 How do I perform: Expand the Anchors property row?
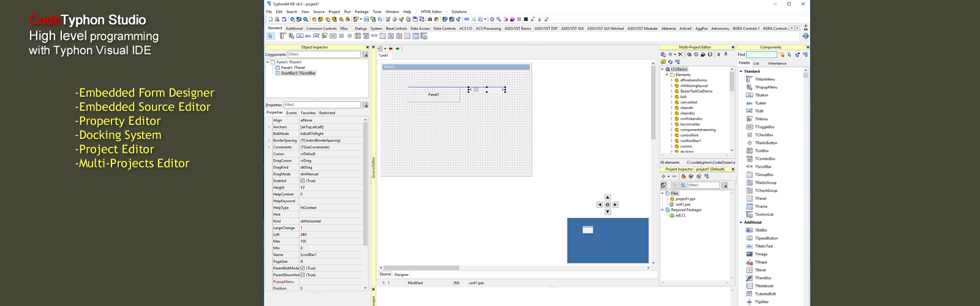pos(268,127)
